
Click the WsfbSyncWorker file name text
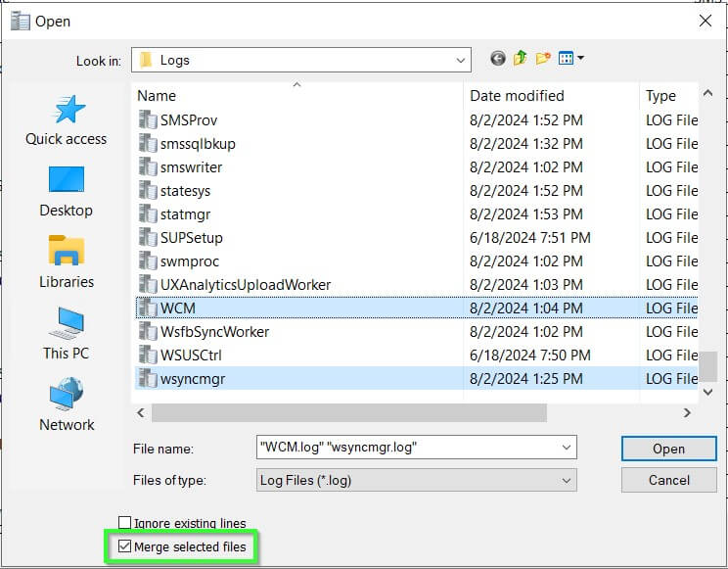coord(214,331)
